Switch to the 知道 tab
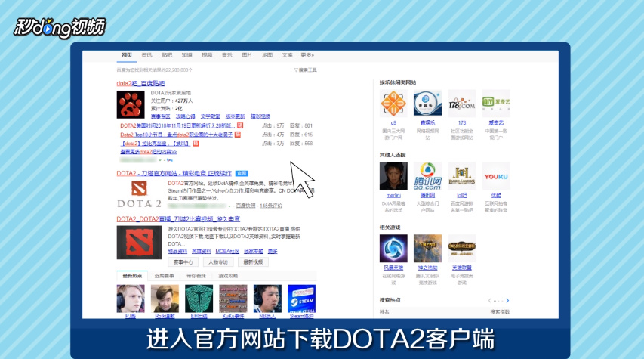 pos(187,55)
